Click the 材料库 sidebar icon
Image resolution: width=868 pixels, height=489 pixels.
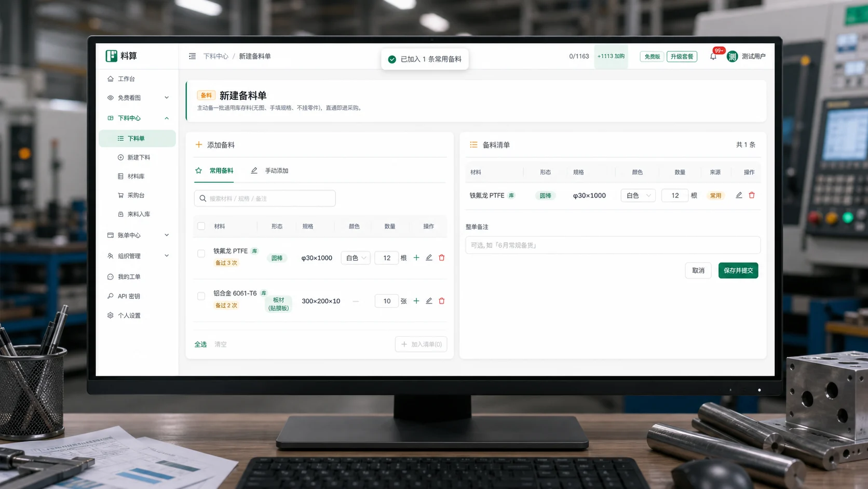coord(121,177)
